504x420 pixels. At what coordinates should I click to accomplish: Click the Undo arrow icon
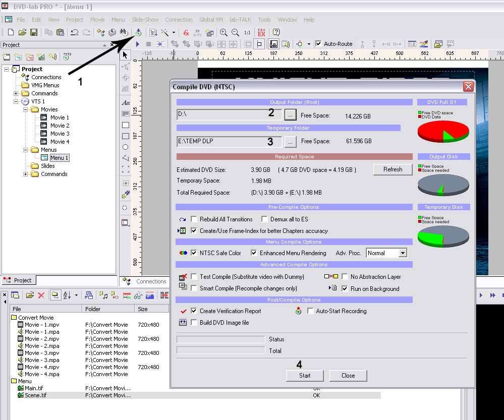pyautogui.click(x=75, y=32)
